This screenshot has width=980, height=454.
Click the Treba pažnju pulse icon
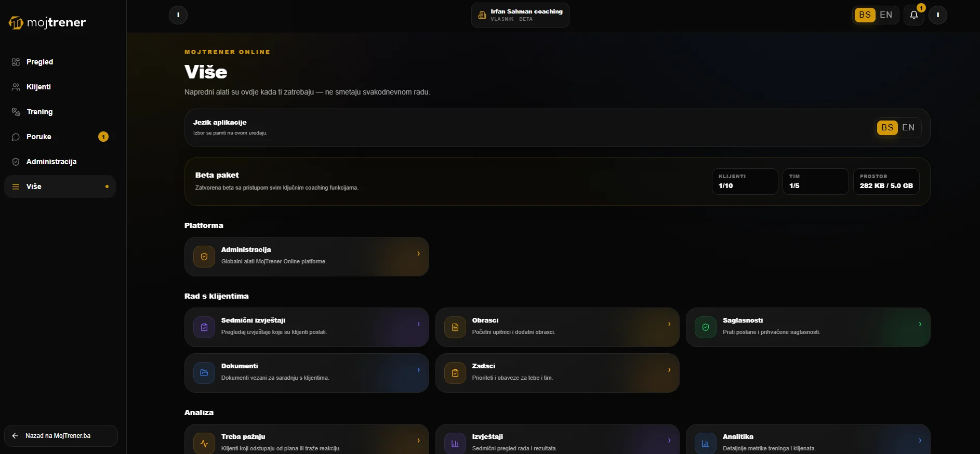pos(204,444)
